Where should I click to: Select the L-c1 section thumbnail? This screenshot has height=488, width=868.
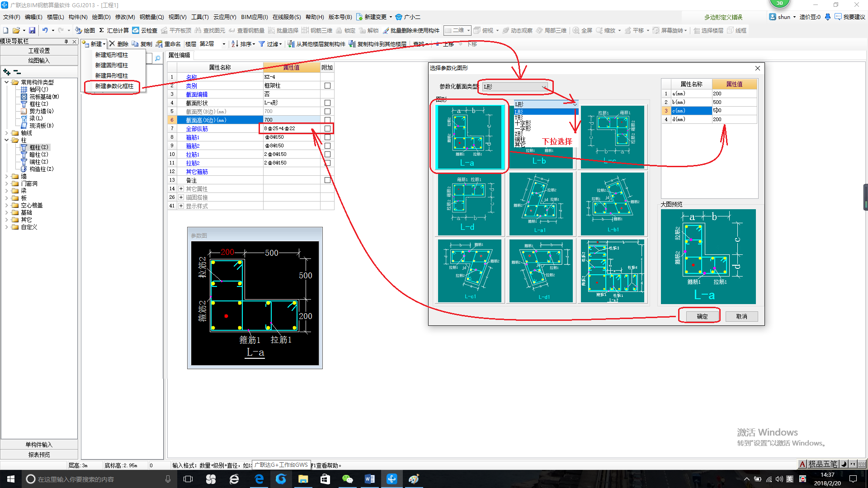coord(469,271)
